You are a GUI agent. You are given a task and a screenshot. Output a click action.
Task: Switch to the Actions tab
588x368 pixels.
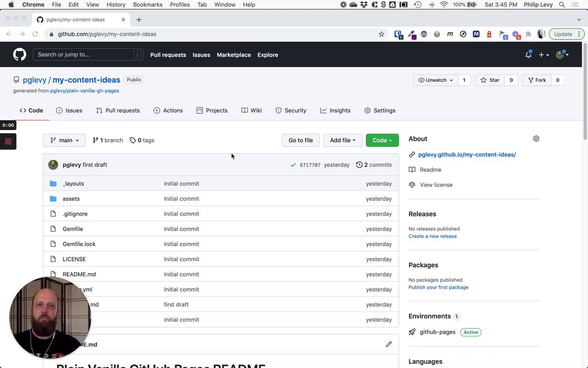(x=168, y=110)
